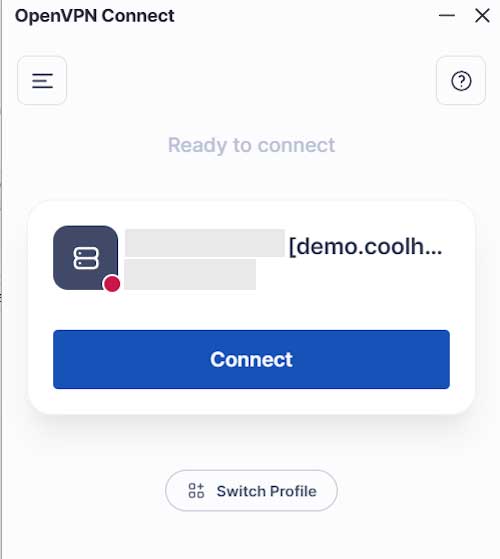Click the Switch Profile label text

[267, 491]
